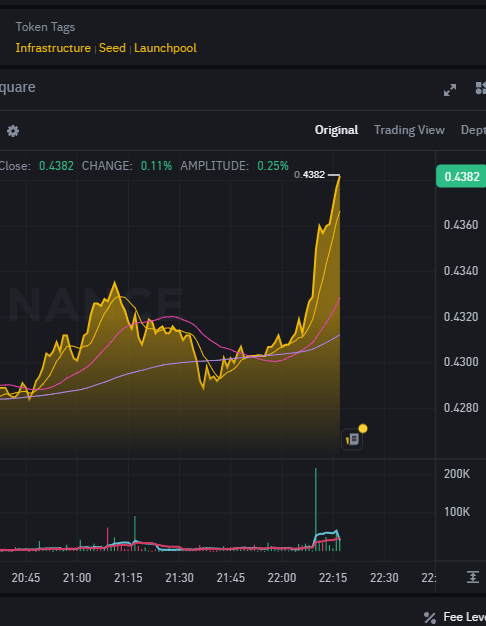Image resolution: width=486 pixels, height=626 pixels.
Task: Click the 21:30 time axis label
Action: (179, 578)
